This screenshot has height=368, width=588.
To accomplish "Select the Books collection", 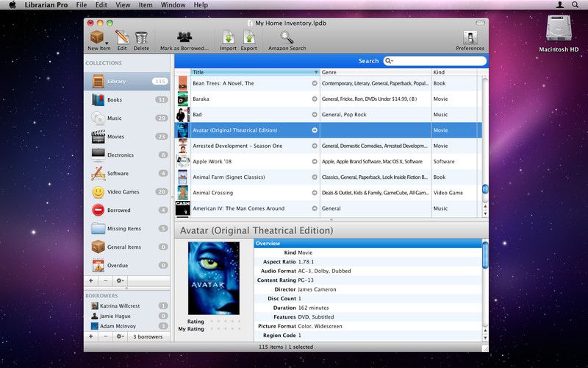I will click(x=127, y=99).
